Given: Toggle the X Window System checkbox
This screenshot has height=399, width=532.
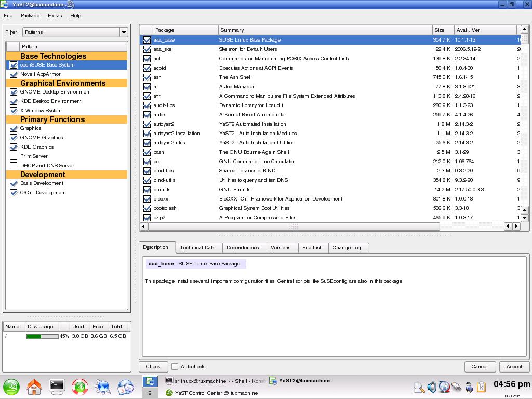Looking at the screenshot, I should click(x=14, y=111).
